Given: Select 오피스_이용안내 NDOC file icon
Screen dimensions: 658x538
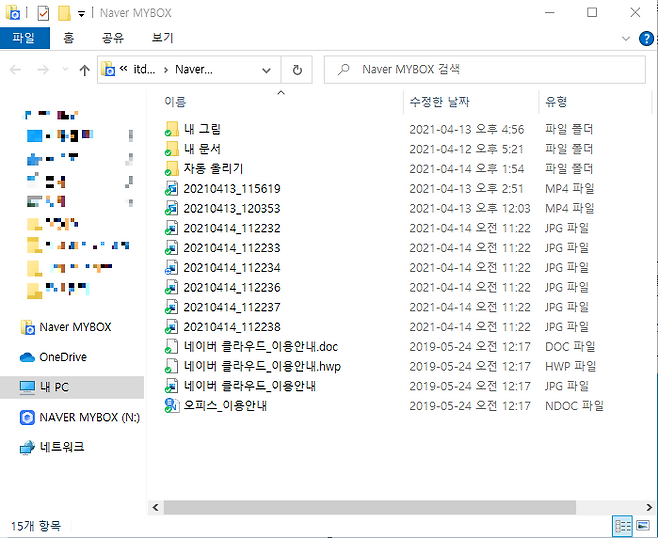Looking at the screenshot, I should (x=171, y=406).
